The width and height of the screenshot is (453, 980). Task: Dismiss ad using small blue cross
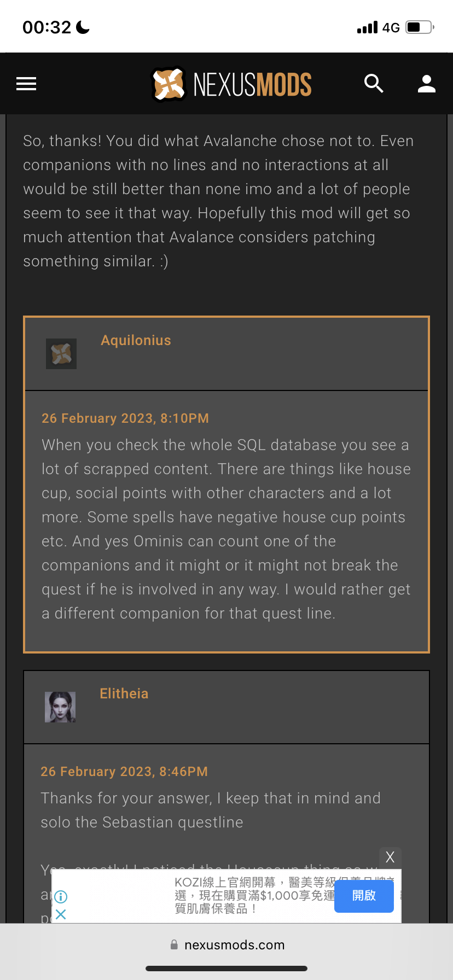61,914
